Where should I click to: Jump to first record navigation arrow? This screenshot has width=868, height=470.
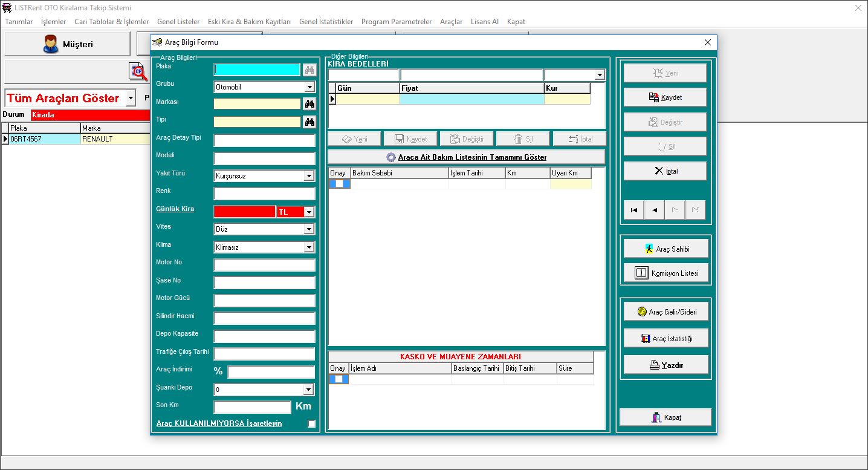pos(633,210)
